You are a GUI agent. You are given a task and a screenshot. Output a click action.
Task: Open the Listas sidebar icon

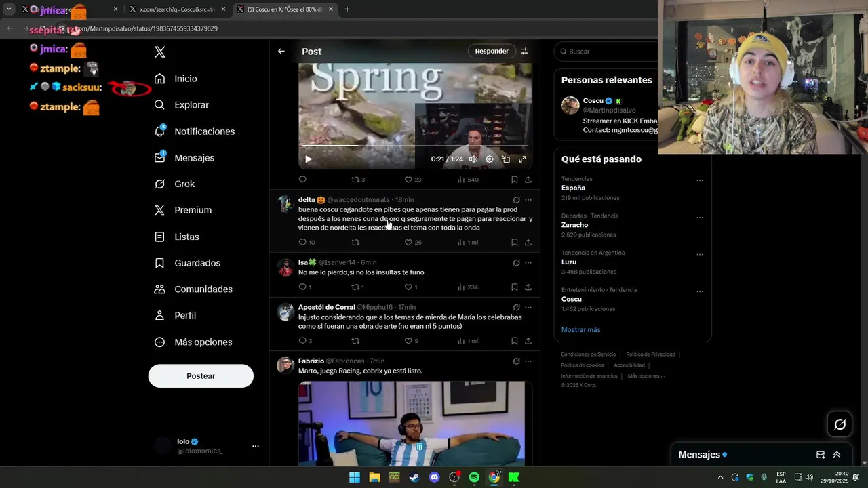tap(159, 237)
